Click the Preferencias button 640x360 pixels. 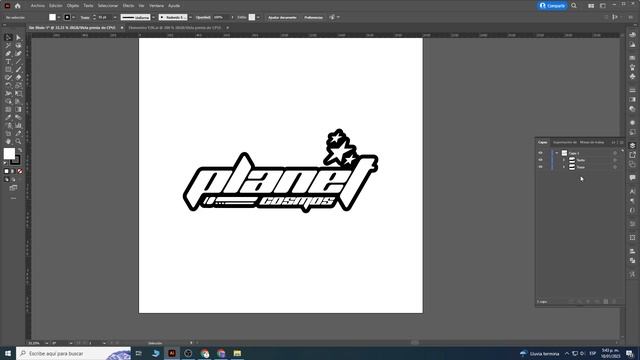(x=313, y=18)
